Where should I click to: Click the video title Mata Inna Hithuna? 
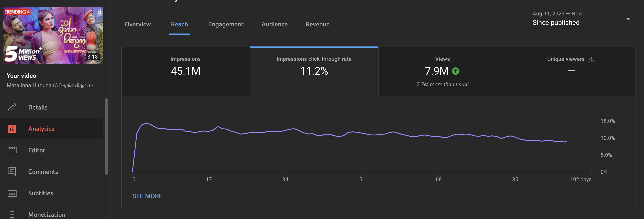(x=52, y=85)
